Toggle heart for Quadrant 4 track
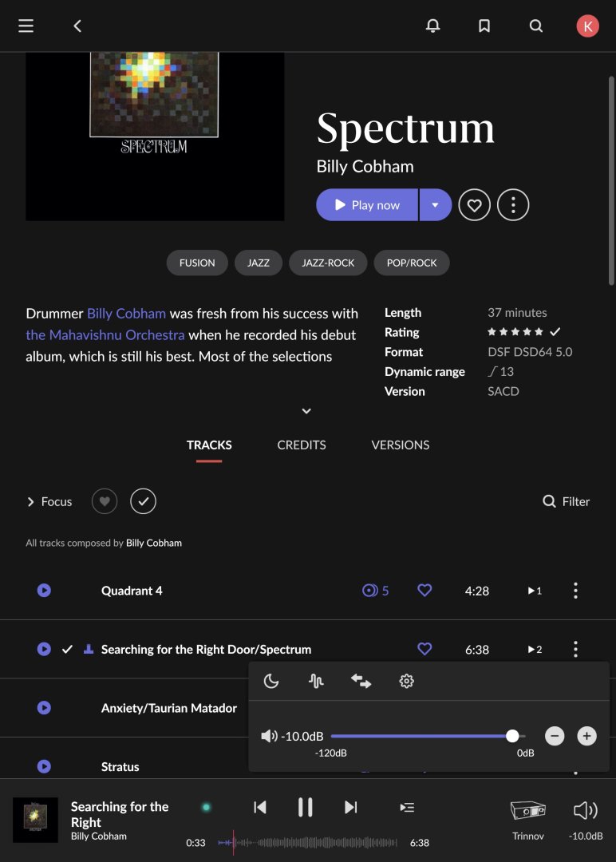The image size is (616, 862). coord(424,591)
